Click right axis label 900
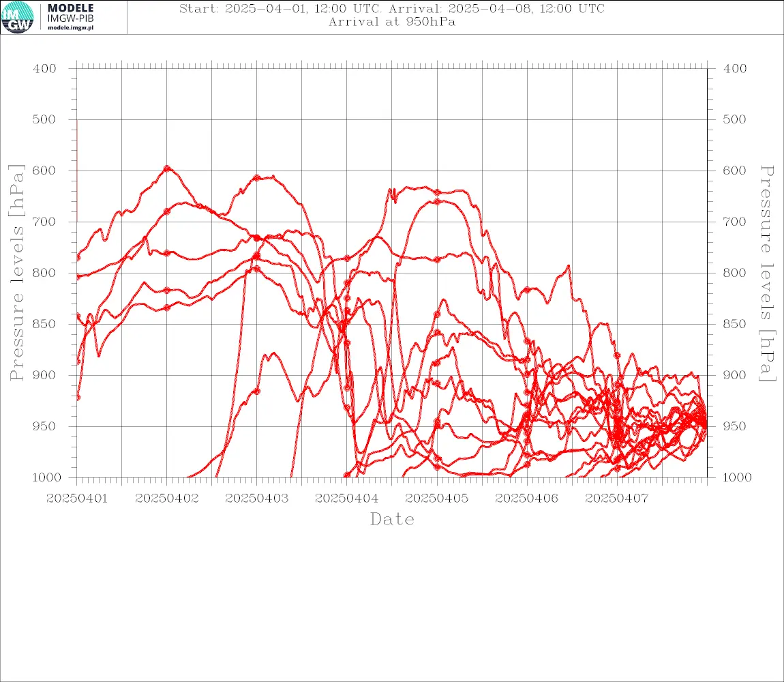The height and width of the screenshot is (682, 784). [x=735, y=375]
